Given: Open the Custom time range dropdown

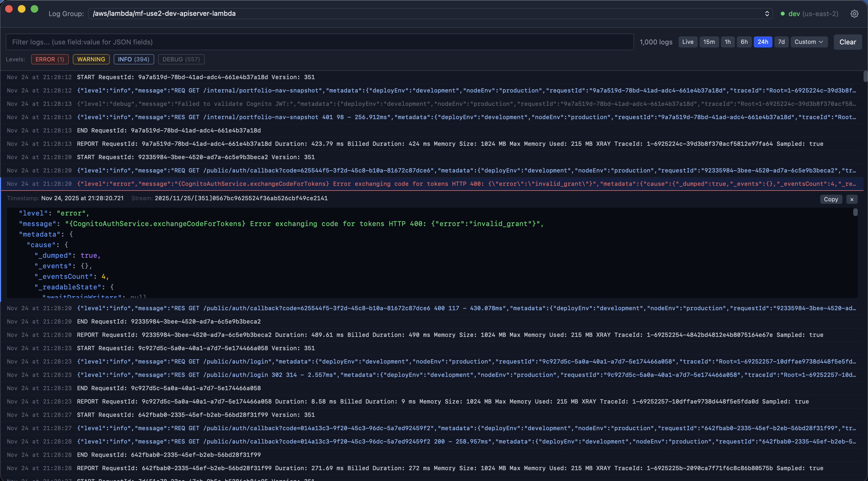Looking at the screenshot, I should click(809, 42).
